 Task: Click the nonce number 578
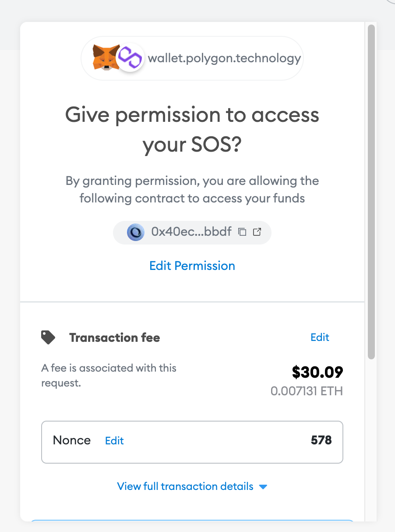[x=321, y=440]
